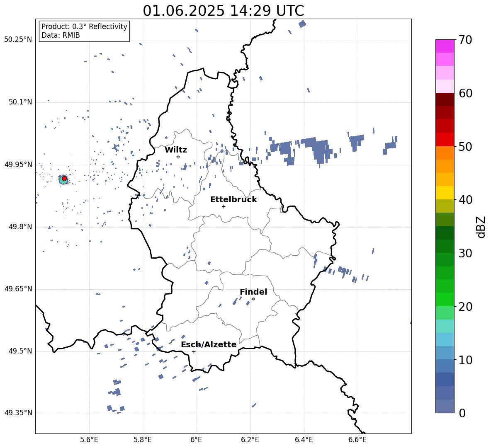Click the 49.5°N latitude label
Image resolution: width=491 pixels, height=448 pixels.
point(20,351)
